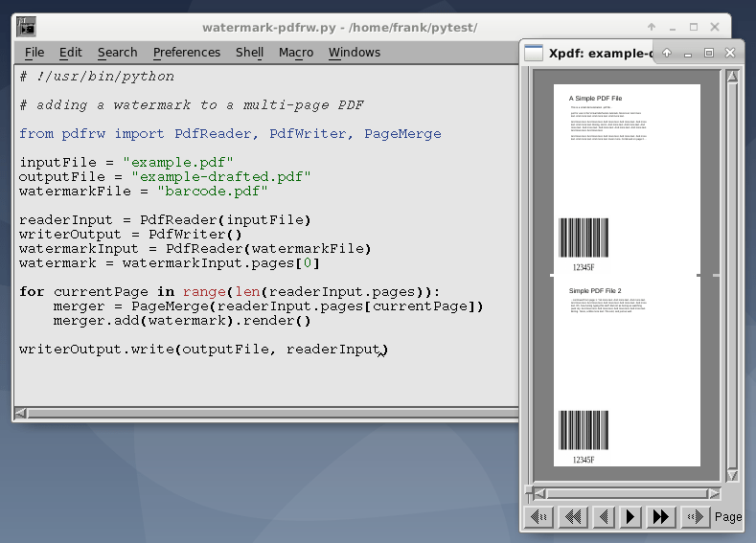Click the Page label in Xpdf toolbar
The height and width of the screenshot is (543, 756).
[x=728, y=517]
